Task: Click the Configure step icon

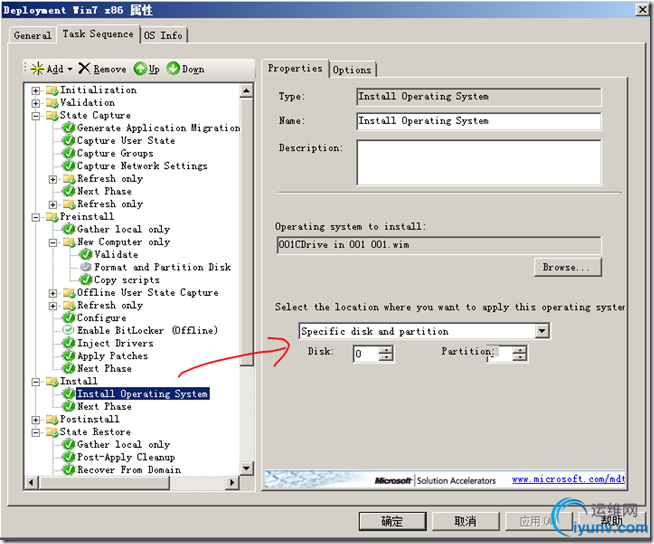Action: click(x=68, y=318)
